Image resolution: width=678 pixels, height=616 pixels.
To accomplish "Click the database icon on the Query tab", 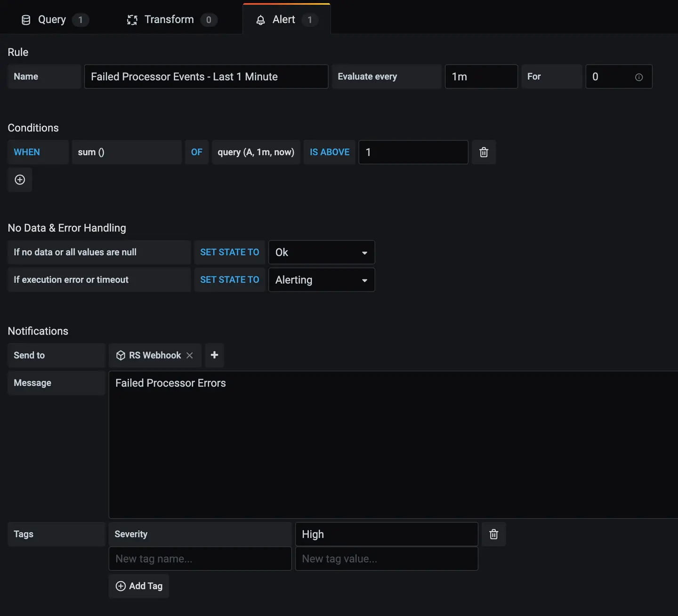I will [26, 19].
